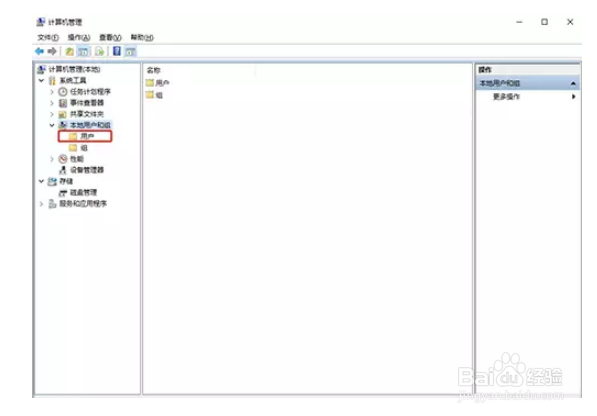Click the 组 folder icon in the list pane
Screen dimensions: 597x416
[x=150, y=95]
